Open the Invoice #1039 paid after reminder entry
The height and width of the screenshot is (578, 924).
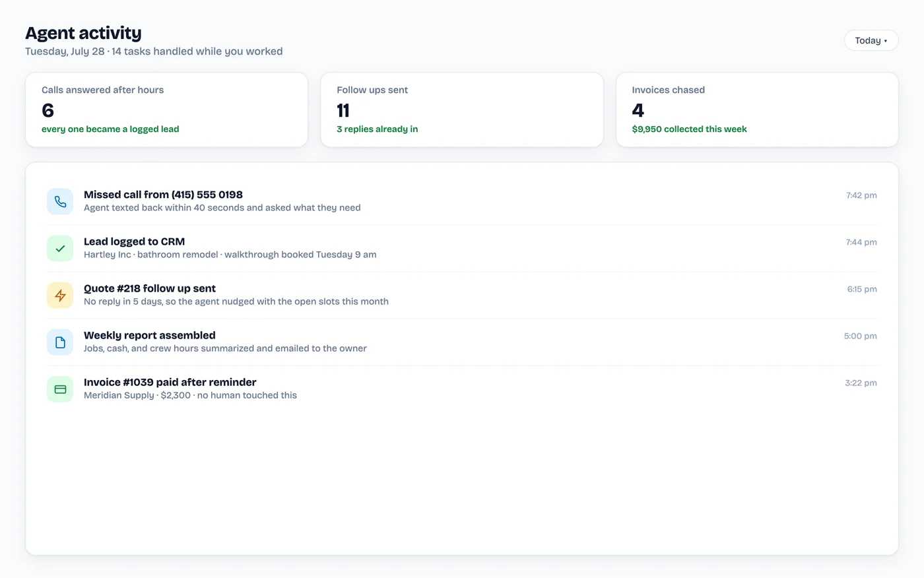462,389
